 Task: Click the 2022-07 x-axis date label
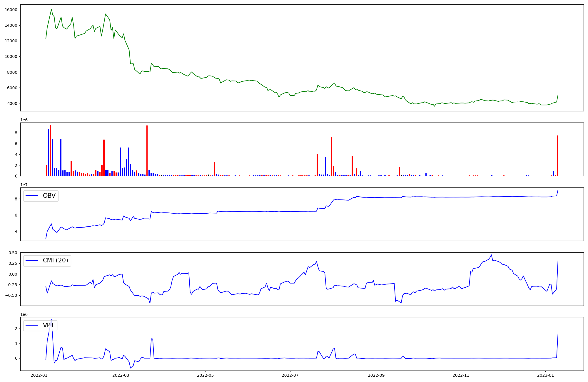(x=290, y=375)
